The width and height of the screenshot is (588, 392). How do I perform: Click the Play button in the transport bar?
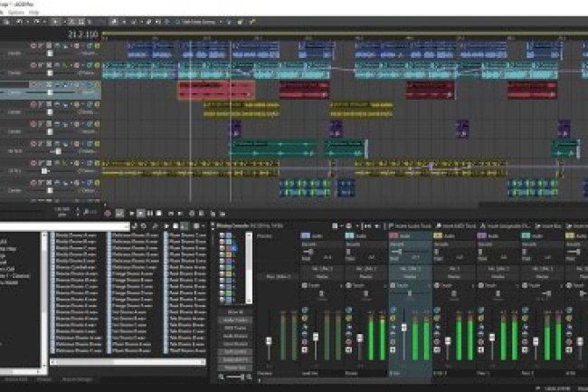click(140, 214)
